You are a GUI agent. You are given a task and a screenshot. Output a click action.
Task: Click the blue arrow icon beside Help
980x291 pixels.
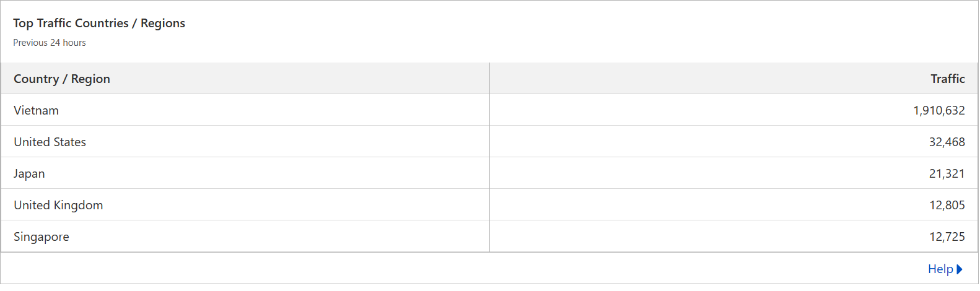pyautogui.click(x=960, y=269)
